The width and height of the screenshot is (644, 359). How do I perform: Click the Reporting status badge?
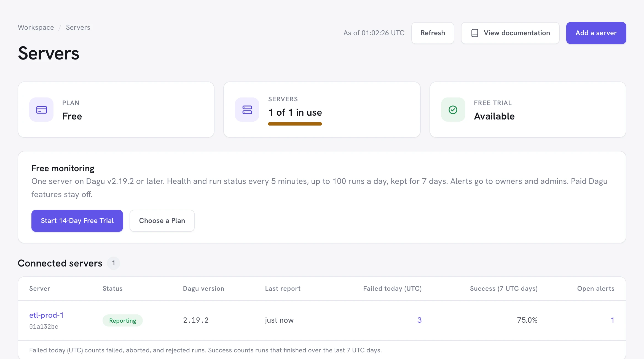click(123, 320)
